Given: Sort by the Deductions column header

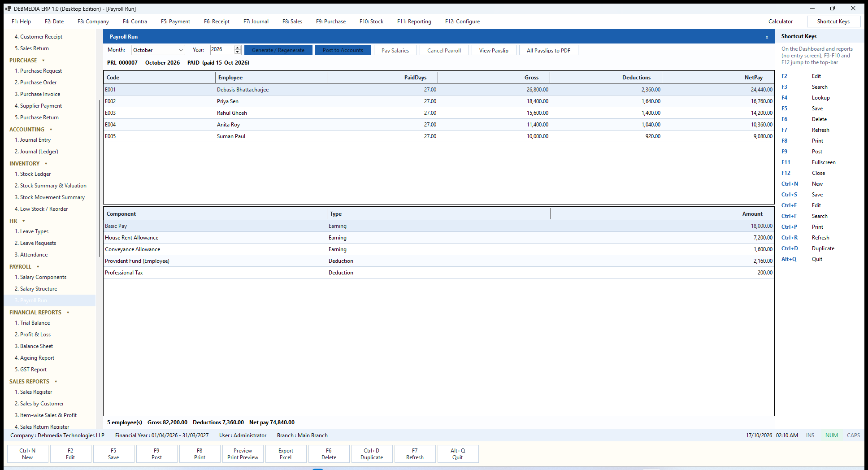Looking at the screenshot, I should (606, 78).
